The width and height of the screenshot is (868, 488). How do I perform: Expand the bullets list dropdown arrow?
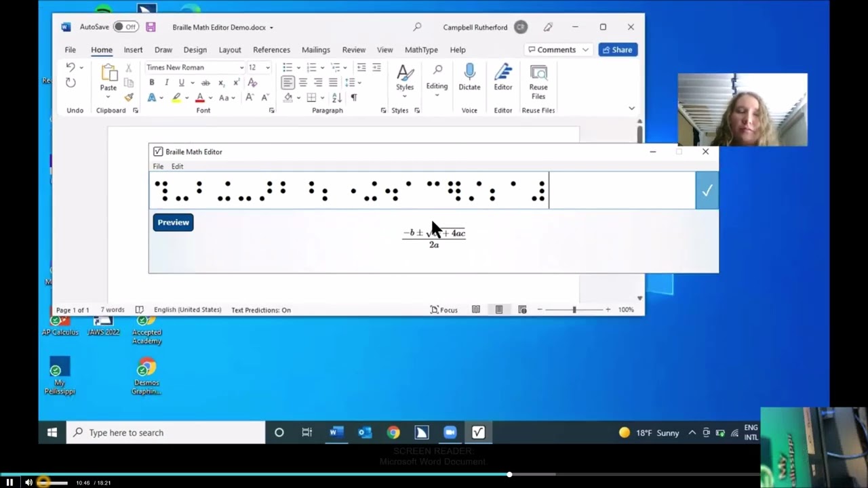point(298,68)
